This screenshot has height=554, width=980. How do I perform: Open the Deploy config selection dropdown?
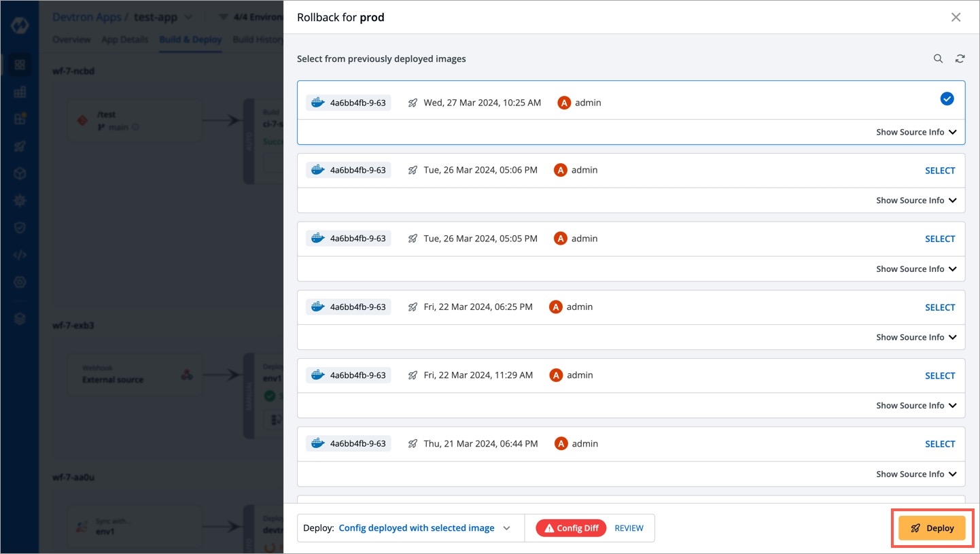(410, 528)
